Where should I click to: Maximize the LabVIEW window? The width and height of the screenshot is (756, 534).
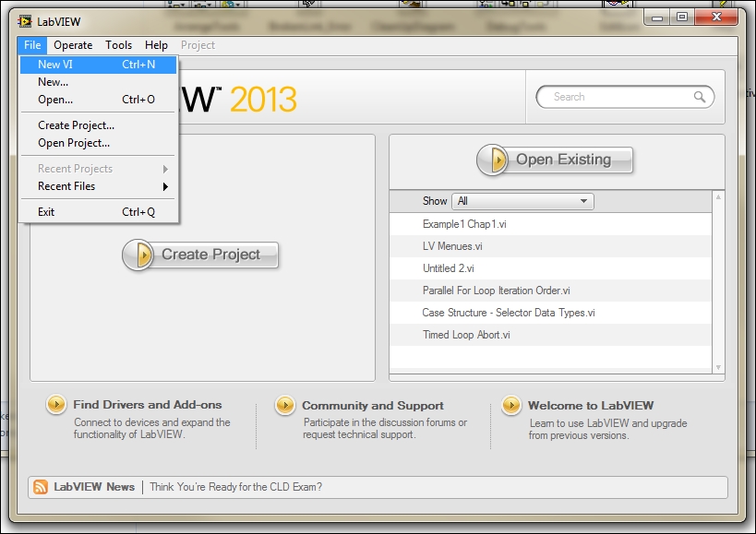(x=682, y=18)
